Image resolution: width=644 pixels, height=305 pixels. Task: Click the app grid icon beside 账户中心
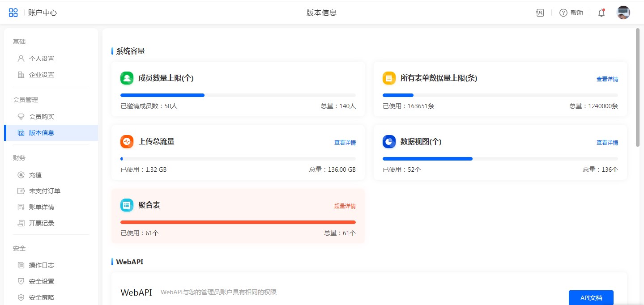[13, 13]
